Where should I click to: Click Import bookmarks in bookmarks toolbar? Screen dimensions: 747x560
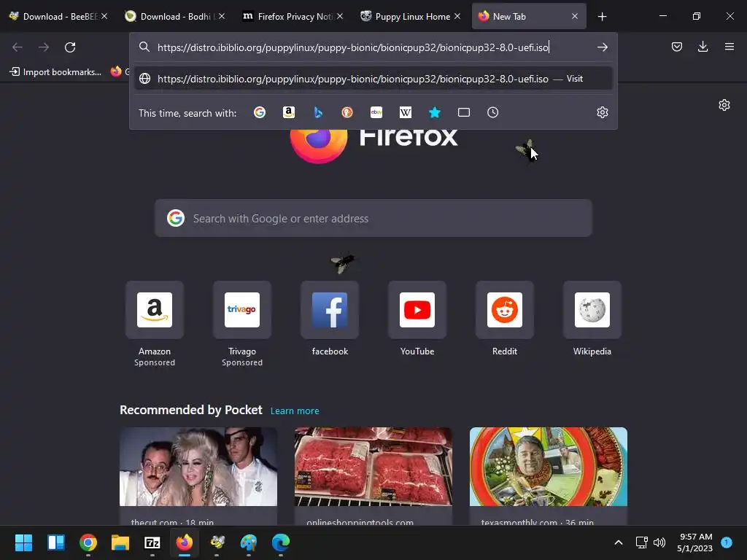tap(55, 72)
